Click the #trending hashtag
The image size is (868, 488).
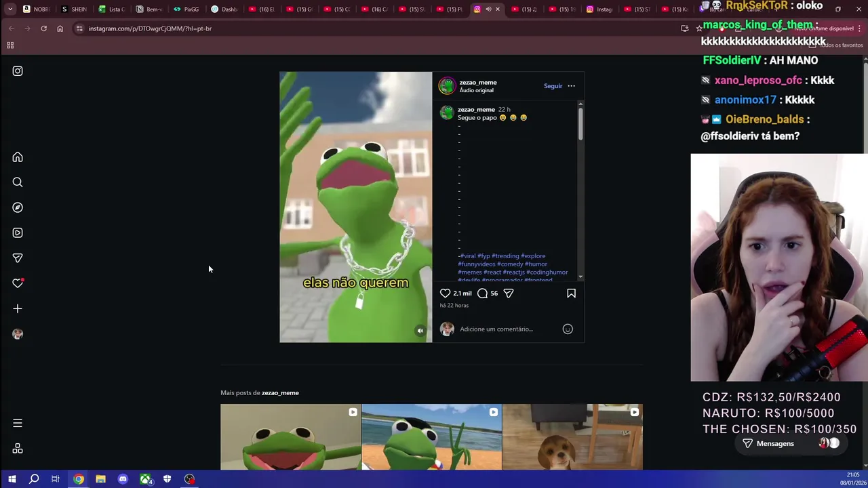tap(505, 256)
